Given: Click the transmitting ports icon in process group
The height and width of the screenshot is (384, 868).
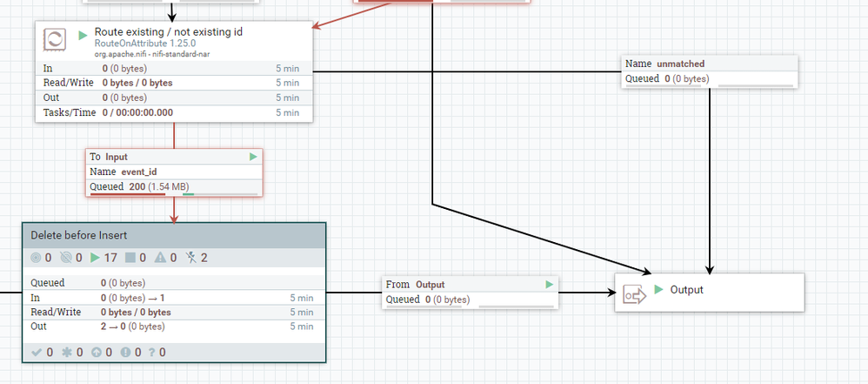Looking at the screenshot, I should point(36,258).
